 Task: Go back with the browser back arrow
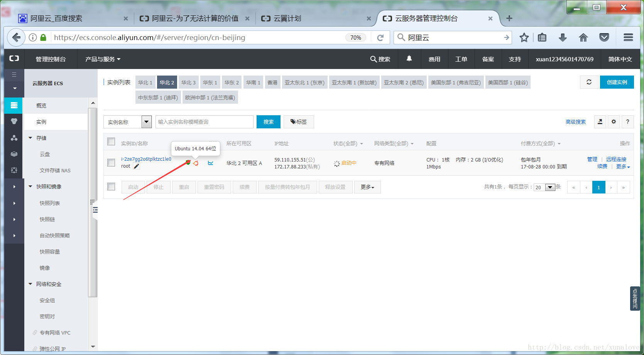coord(16,37)
